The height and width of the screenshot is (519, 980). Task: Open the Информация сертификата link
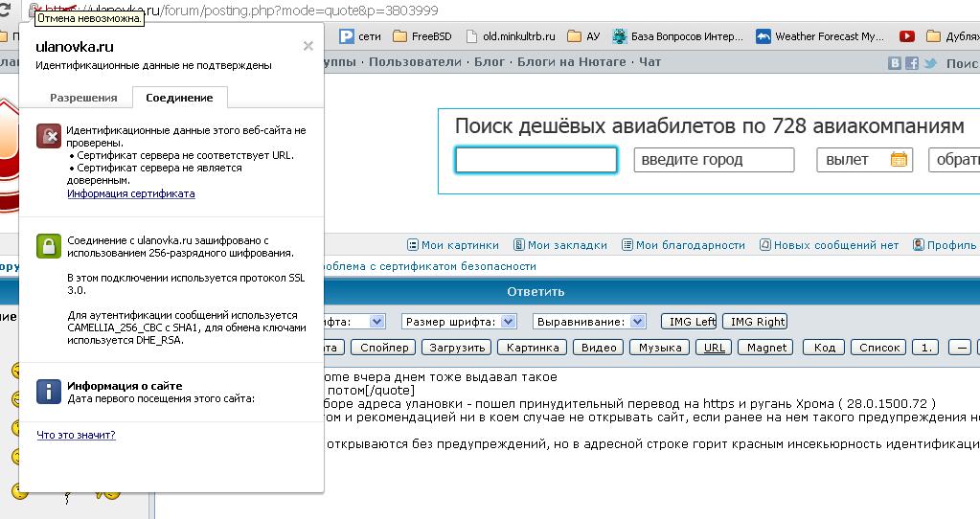pyautogui.click(x=130, y=193)
